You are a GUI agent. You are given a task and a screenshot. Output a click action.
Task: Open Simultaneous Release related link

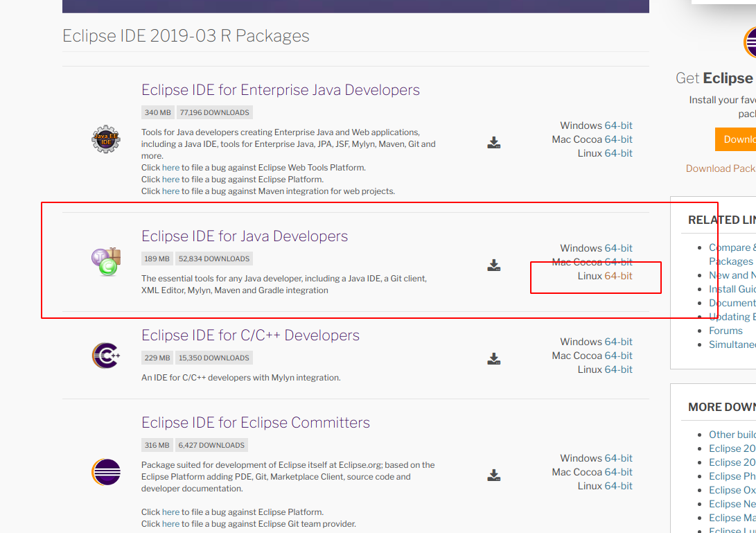732,344
